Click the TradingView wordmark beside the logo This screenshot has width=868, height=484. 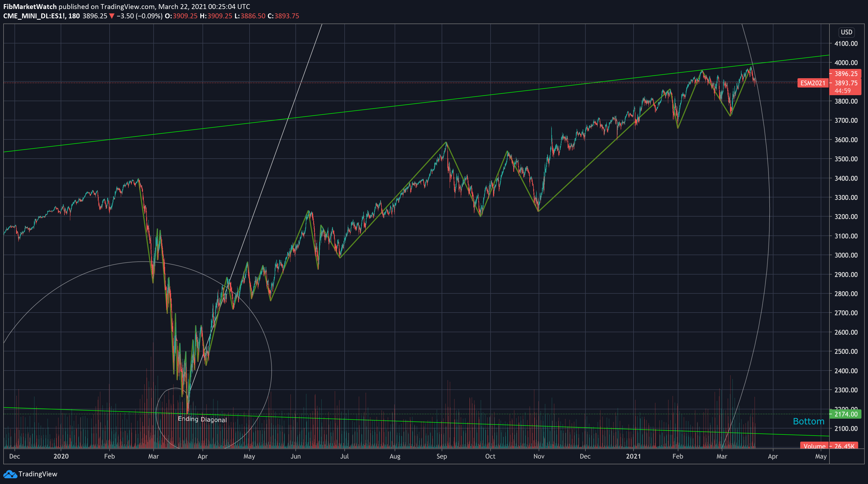click(38, 474)
